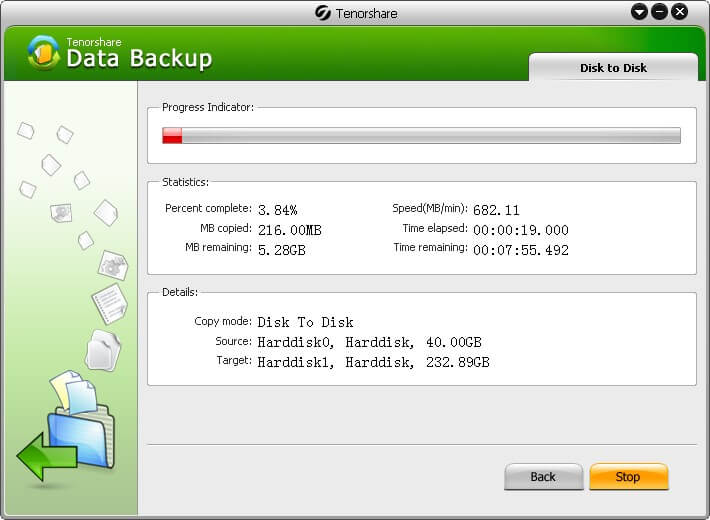710x520 pixels.
Task: Click the green arrow sidebar icon
Action: pyautogui.click(x=46, y=457)
